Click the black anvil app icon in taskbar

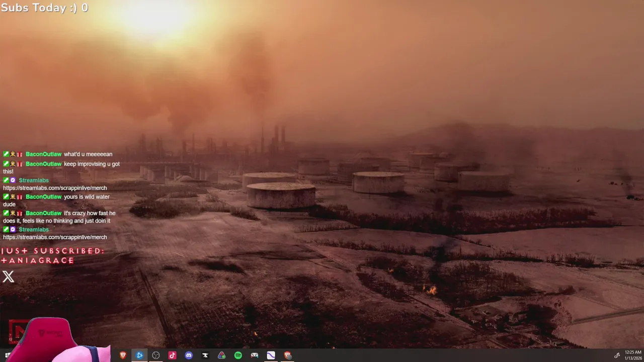tap(205, 355)
